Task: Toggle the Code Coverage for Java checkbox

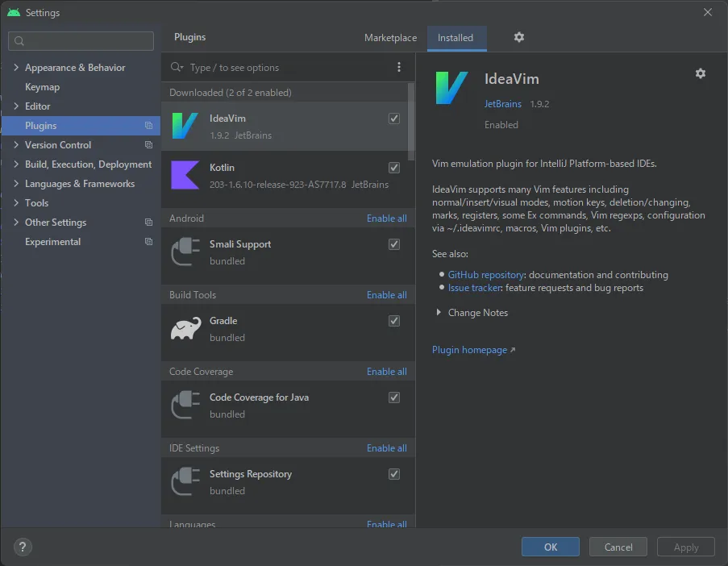Action: pyautogui.click(x=394, y=397)
